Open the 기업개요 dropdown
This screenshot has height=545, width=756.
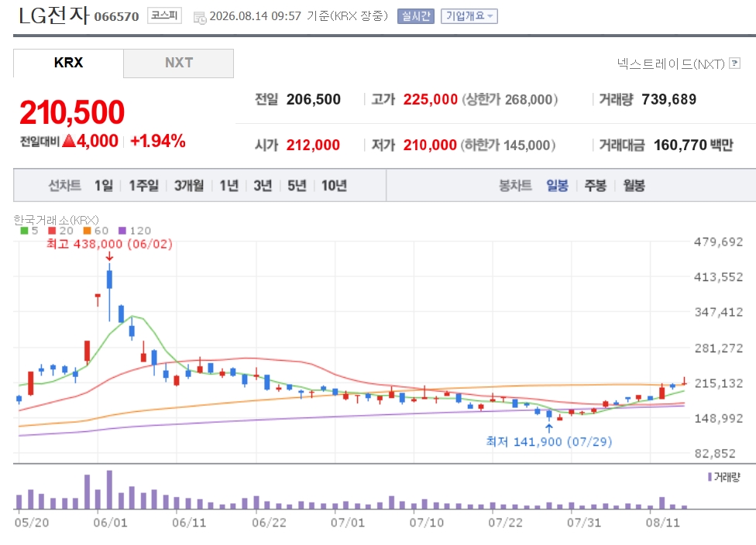pyautogui.click(x=469, y=16)
